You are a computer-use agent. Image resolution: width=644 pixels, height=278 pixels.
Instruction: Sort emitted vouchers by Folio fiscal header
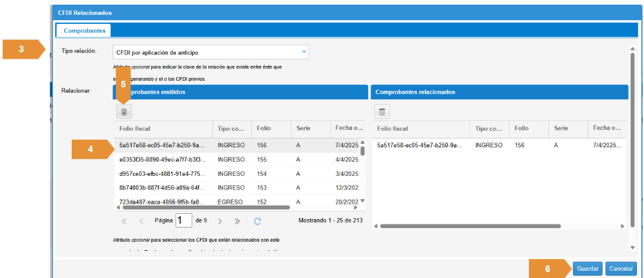163,128
